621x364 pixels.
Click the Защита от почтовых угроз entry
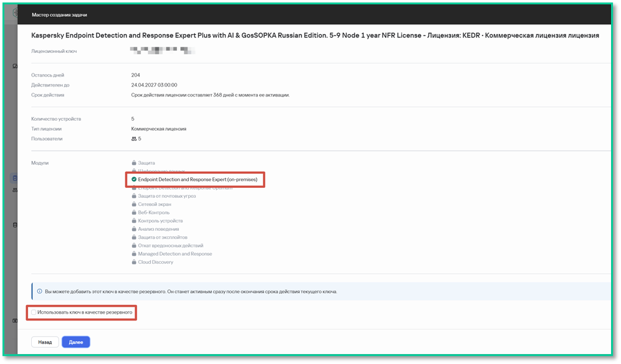tap(167, 196)
